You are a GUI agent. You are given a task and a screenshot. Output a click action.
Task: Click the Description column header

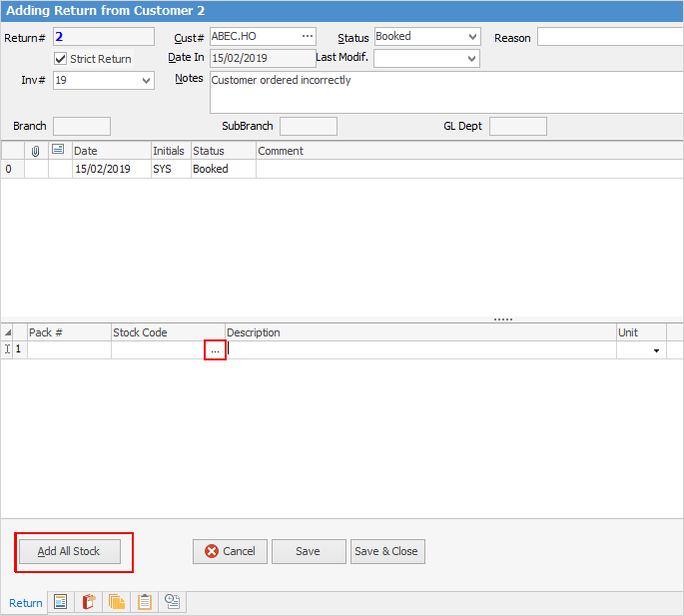click(x=420, y=332)
